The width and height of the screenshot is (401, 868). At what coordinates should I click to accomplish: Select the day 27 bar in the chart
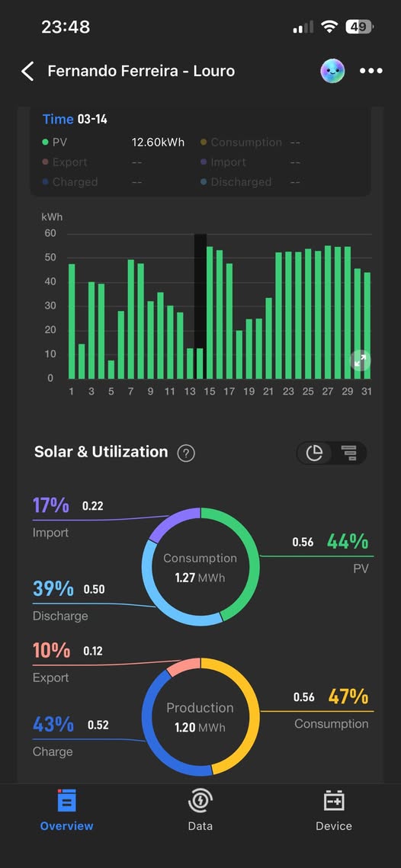(328, 312)
